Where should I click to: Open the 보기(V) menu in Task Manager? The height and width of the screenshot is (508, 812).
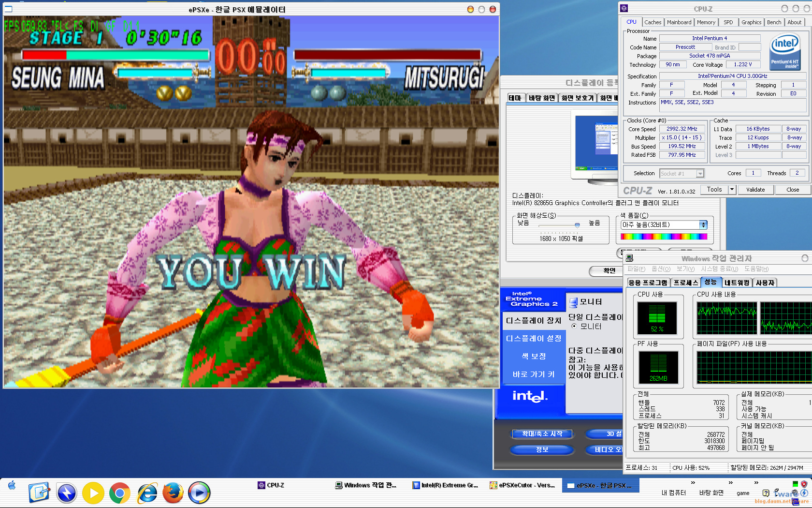point(686,269)
